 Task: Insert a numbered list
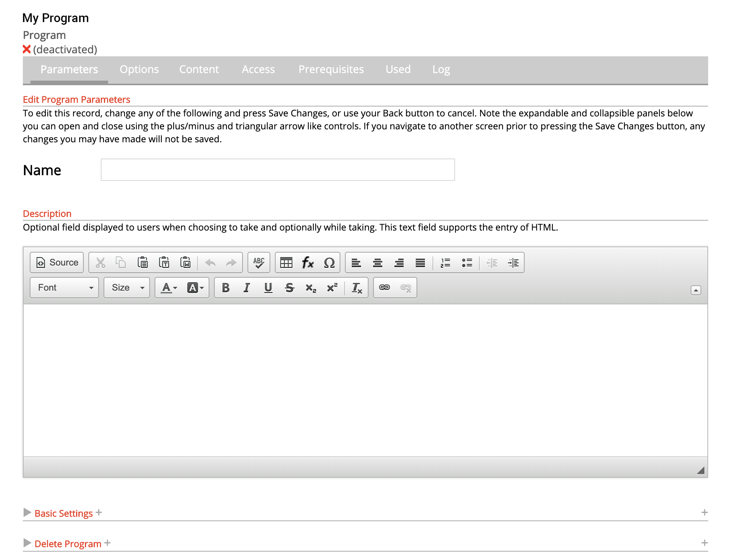[445, 262]
